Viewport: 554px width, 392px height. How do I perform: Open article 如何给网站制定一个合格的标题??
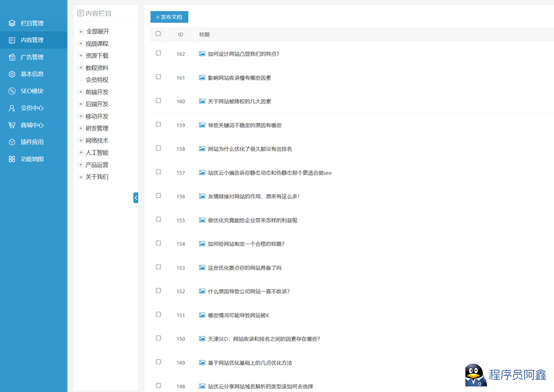click(246, 244)
